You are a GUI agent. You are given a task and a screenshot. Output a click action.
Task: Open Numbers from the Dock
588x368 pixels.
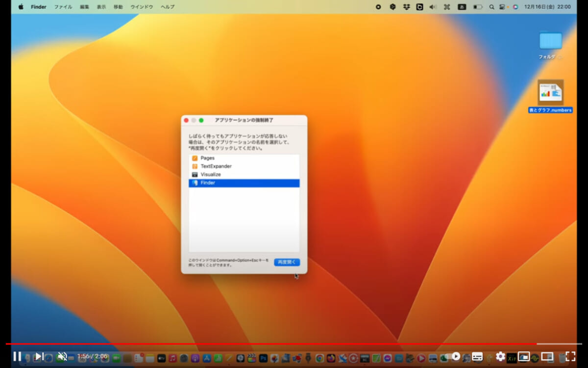click(218, 358)
